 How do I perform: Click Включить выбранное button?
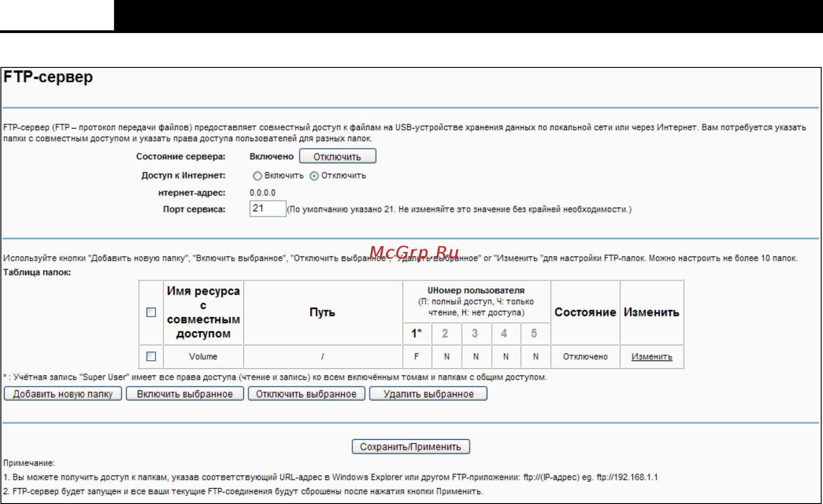[x=185, y=394]
